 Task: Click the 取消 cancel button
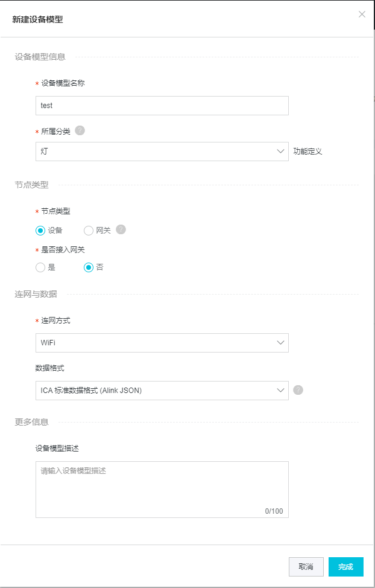(x=305, y=567)
